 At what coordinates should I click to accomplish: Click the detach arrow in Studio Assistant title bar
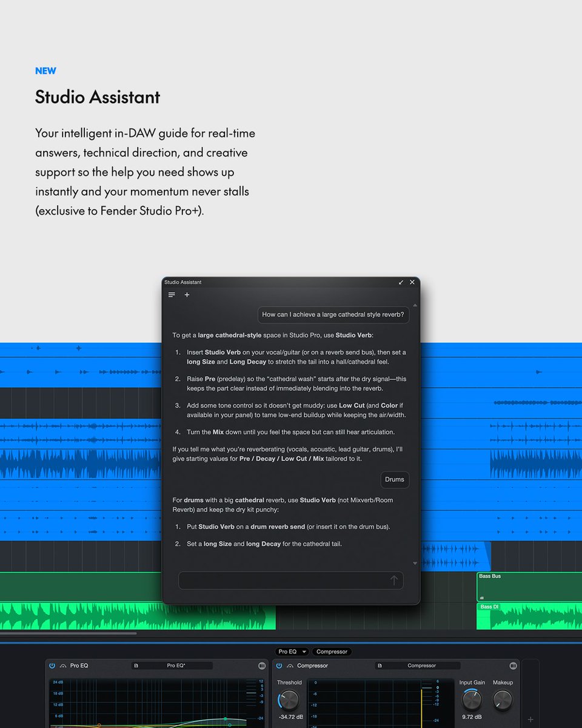(401, 282)
